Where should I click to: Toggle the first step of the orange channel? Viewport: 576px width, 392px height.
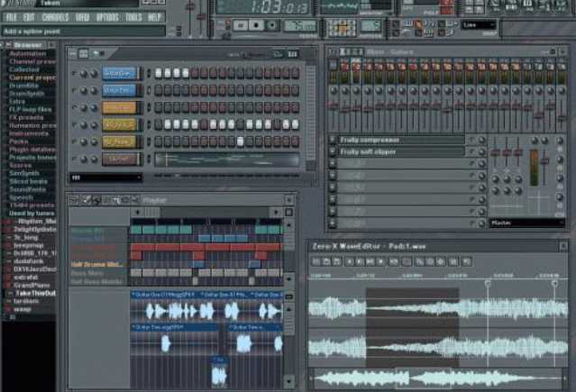159,107
